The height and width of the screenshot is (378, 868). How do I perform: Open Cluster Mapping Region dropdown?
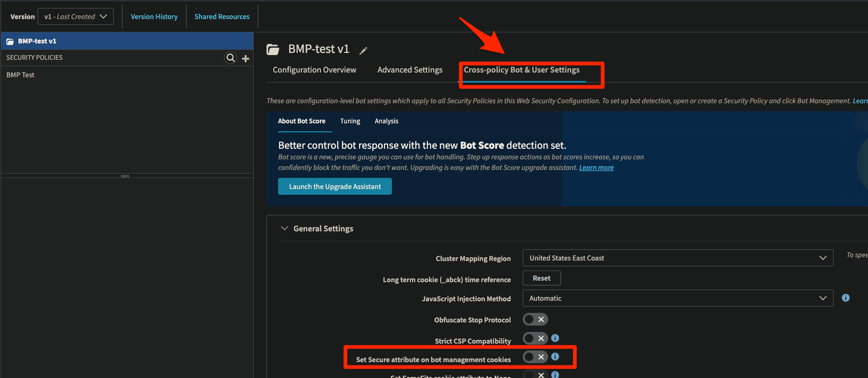coord(677,258)
